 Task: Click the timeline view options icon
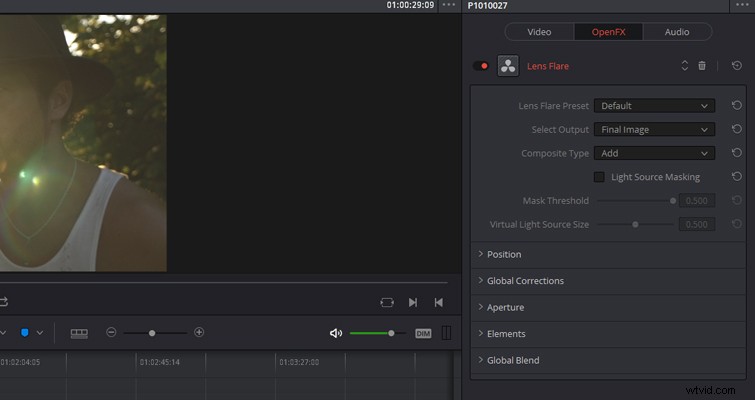coord(79,333)
